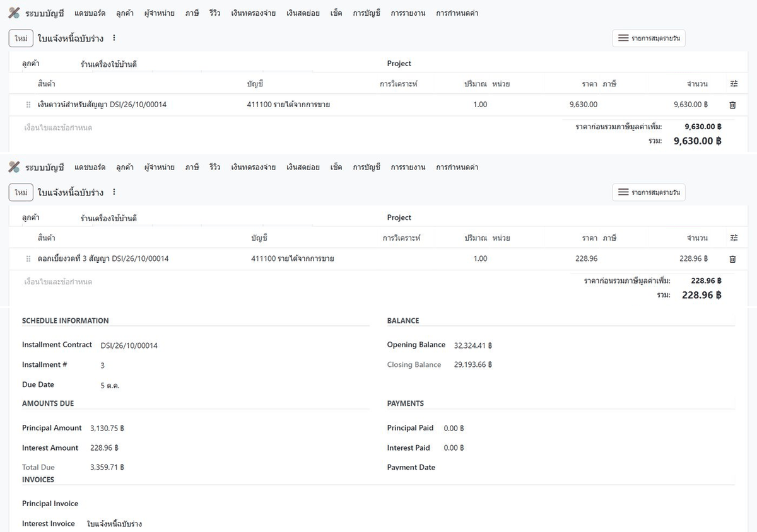Open รายการสมุดรายวัน on the 9,630.00 invoice
Image resolution: width=757 pixels, height=532 pixels.
[648, 38]
